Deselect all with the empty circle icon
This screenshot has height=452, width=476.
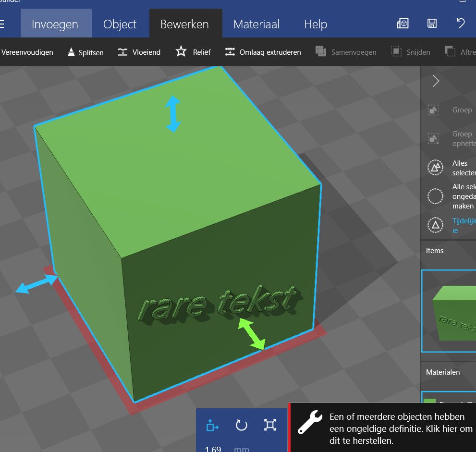[x=436, y=196]
